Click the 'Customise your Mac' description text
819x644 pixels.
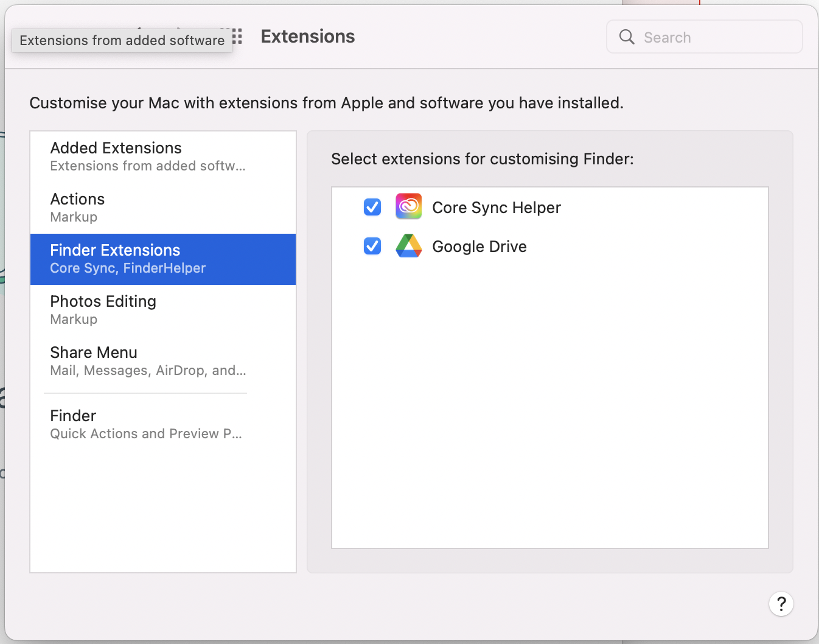pos(326,103)
